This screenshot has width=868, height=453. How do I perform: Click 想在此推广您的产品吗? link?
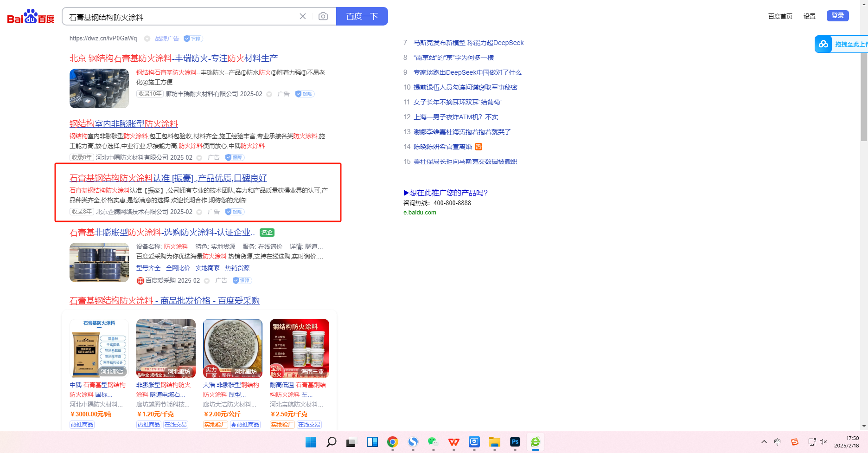(446, 193)
